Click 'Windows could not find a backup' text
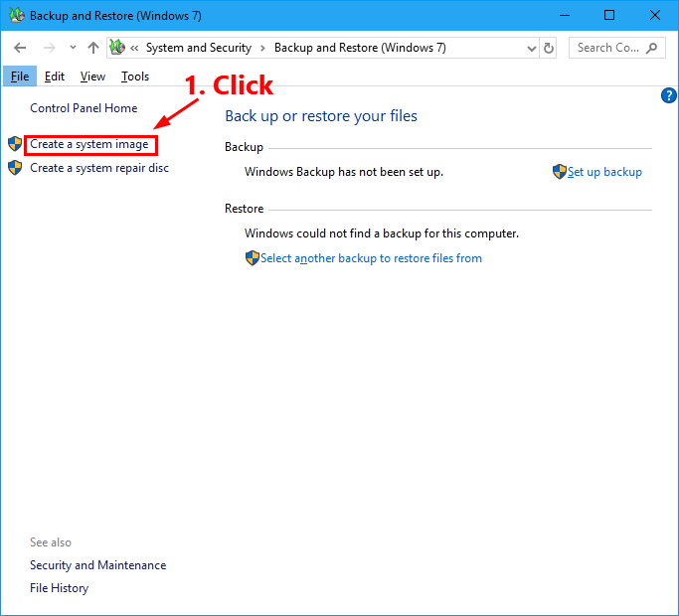679x616 pixels. pos(382,233)
